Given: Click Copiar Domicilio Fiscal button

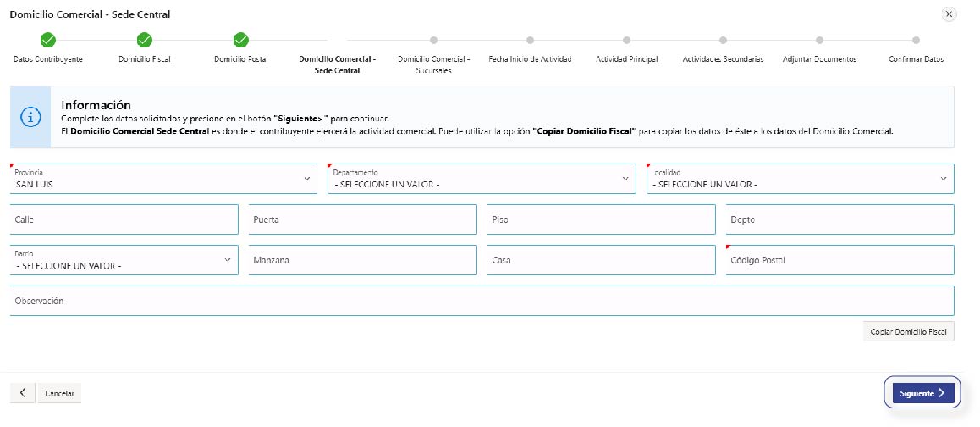Looking at the screenshot, I should [906, 331].
